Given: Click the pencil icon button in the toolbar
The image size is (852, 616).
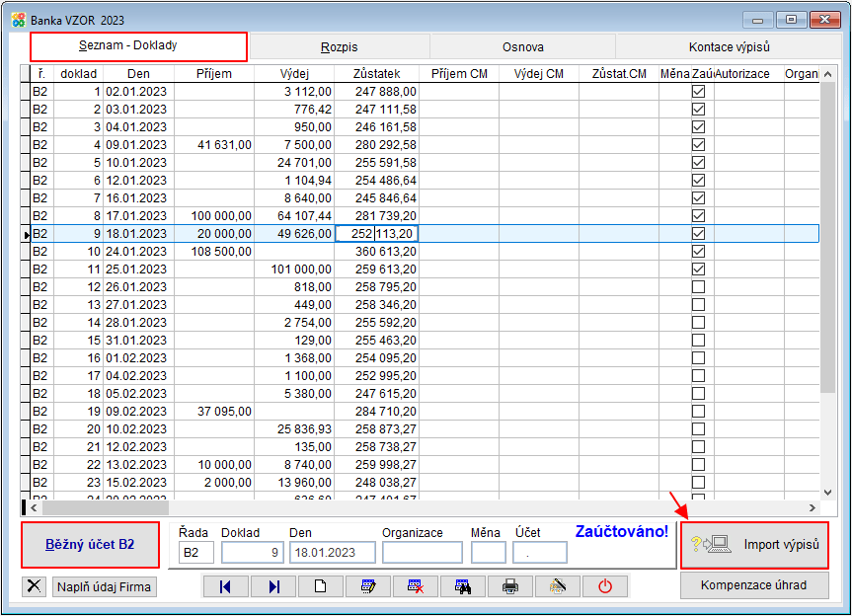Looking at the screenshot, I should click(x=558, y=586).
